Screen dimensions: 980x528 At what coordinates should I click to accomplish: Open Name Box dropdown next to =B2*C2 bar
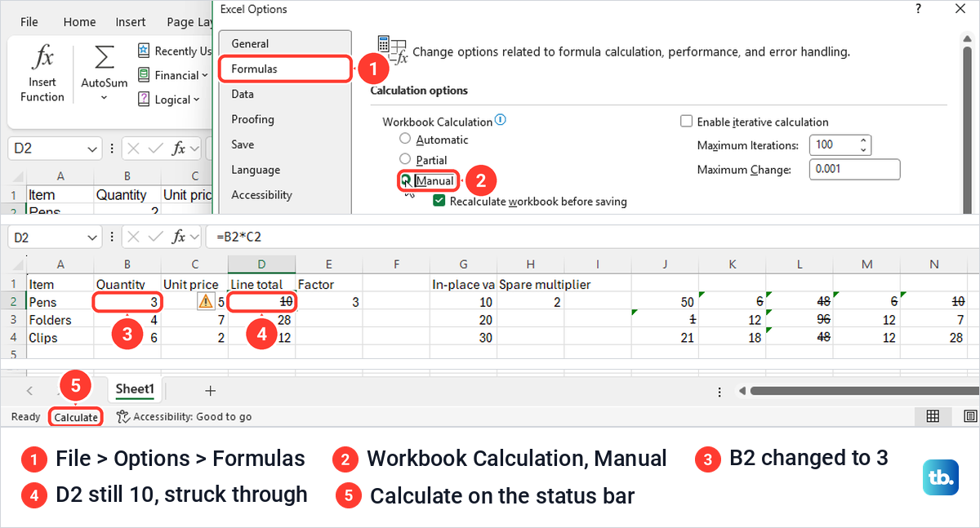(92, 237)
